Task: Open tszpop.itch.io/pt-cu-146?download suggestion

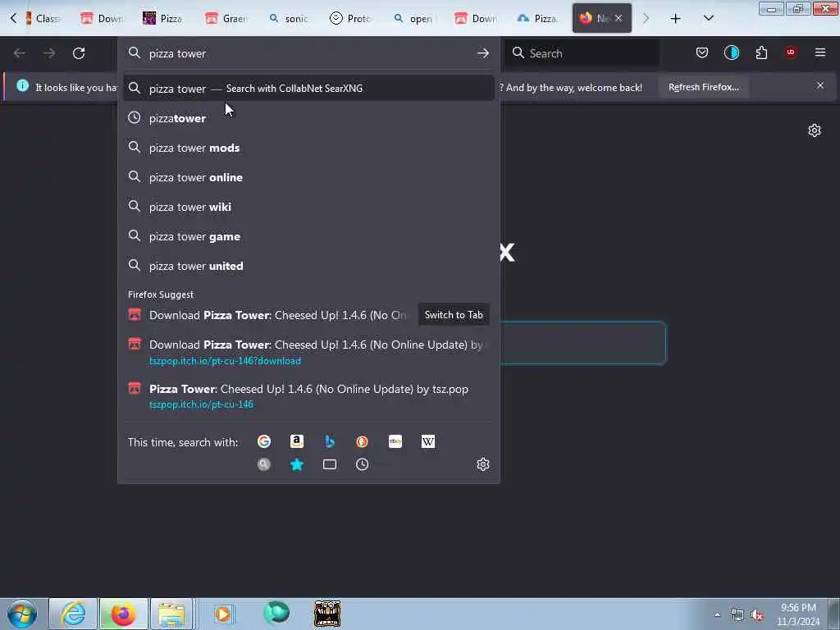Action: [308, 351]
